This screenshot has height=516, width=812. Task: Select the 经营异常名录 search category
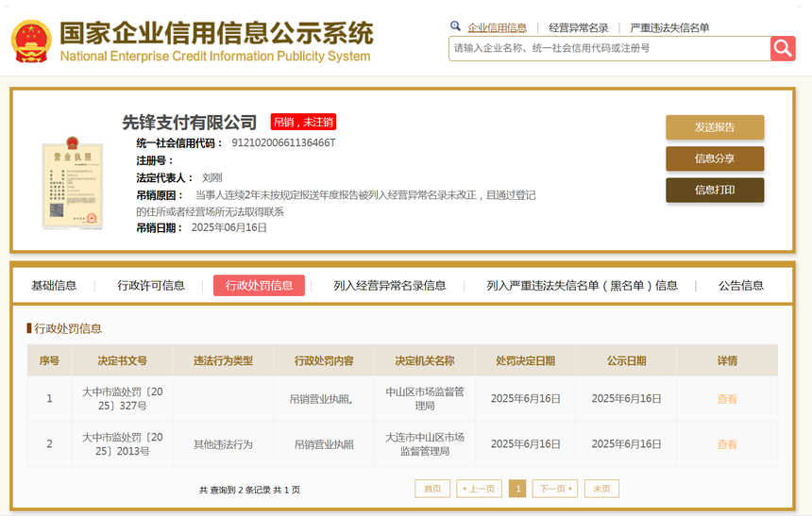(579, 27)
